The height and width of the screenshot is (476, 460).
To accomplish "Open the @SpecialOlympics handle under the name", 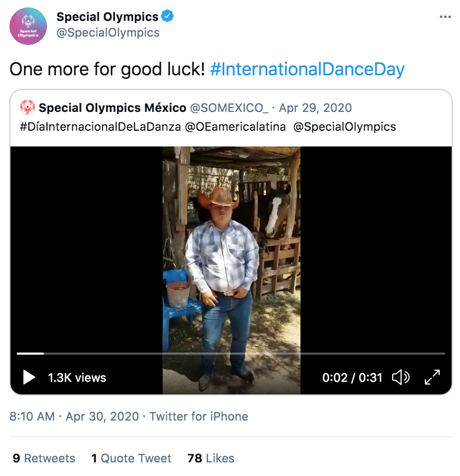I will (108, 32).
